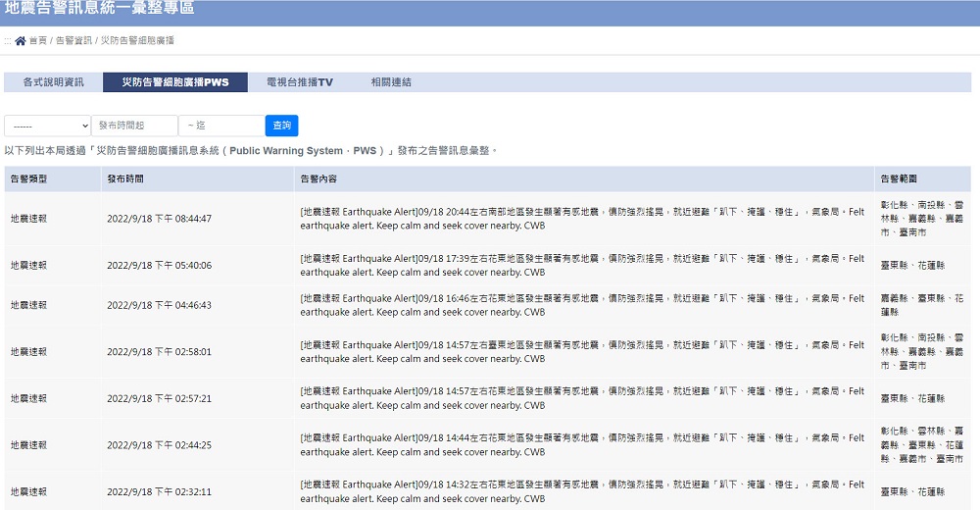Click 發布時間 column header
The width and height of the screenshot is (980, 510).
(x=125, y=178)
